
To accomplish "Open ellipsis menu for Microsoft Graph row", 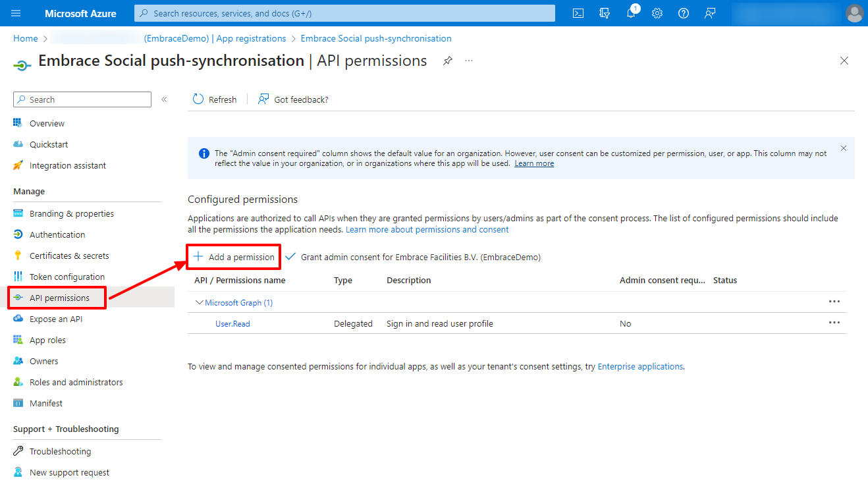I will pos(834,301).
